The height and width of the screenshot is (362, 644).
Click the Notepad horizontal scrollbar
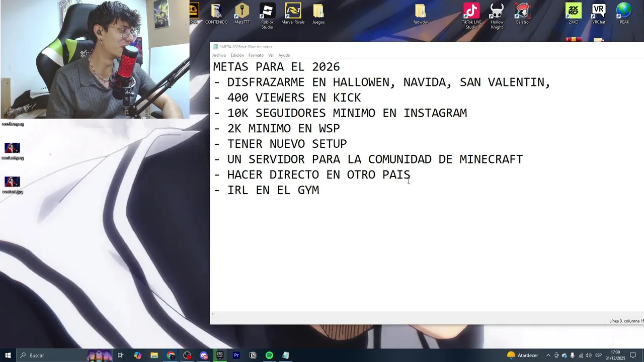[x=427, y=314]
